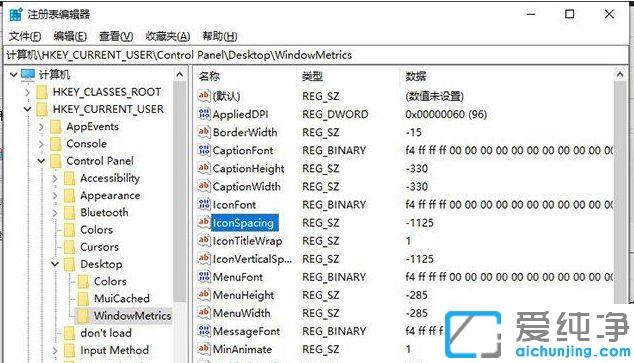The image size is (634, 363).
Task: Expand the Bluetooth key
Action: (55, 213)
